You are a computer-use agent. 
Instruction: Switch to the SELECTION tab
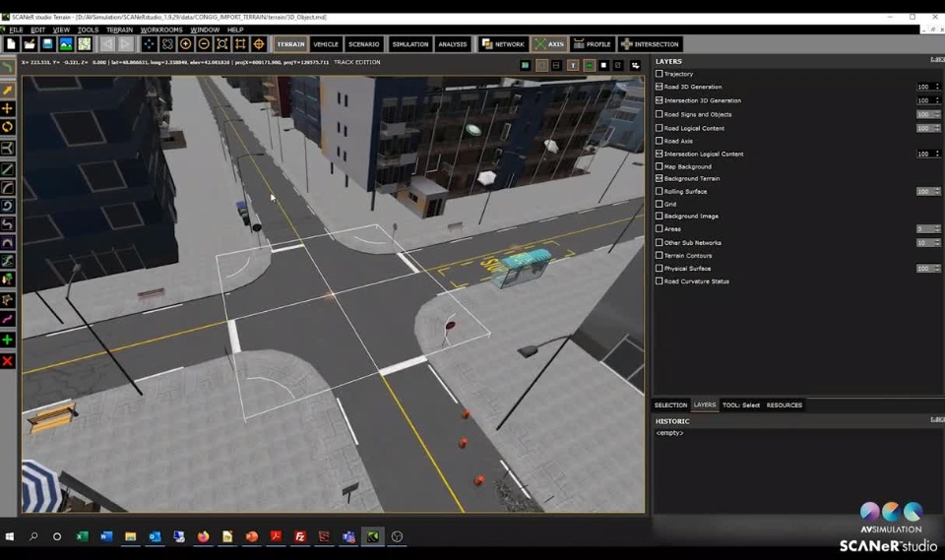pyautogui.click(x=670, y=405)
